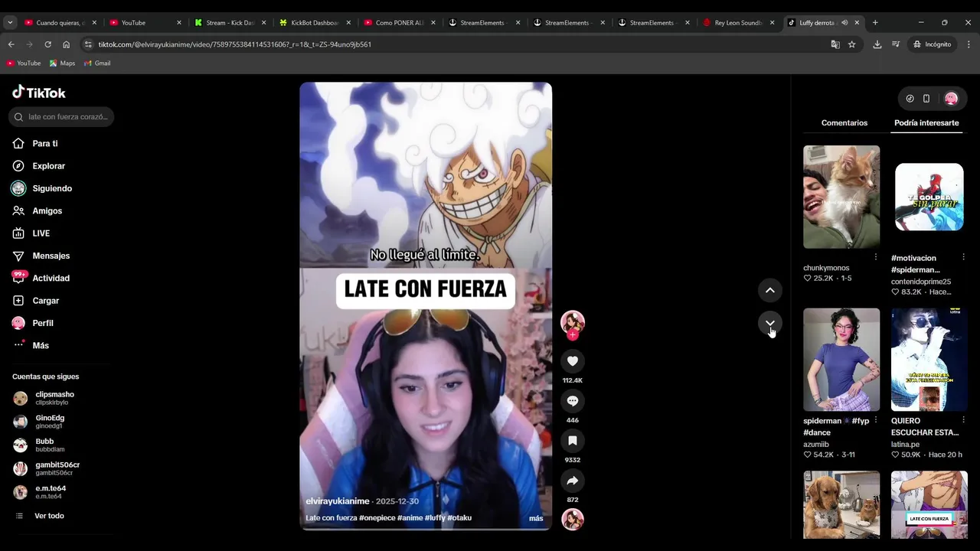Switch to Podría interesarte tab

926,122
